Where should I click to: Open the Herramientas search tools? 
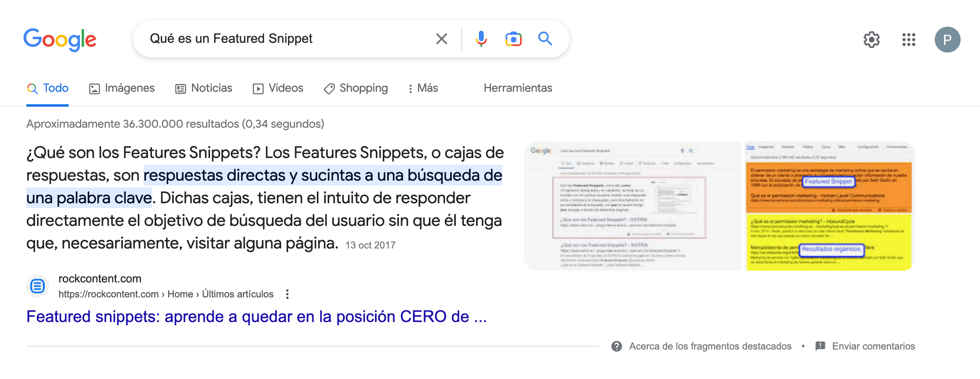click(518, 88)
